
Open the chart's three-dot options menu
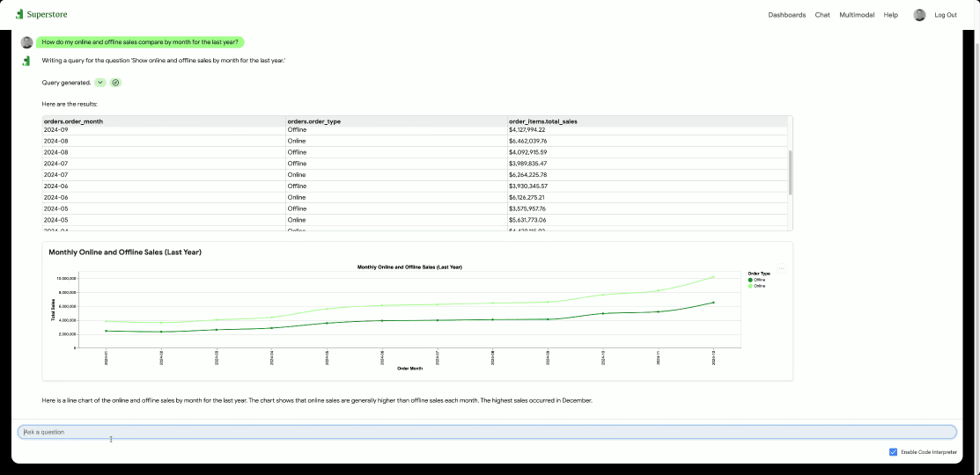(x=781, y=269)
